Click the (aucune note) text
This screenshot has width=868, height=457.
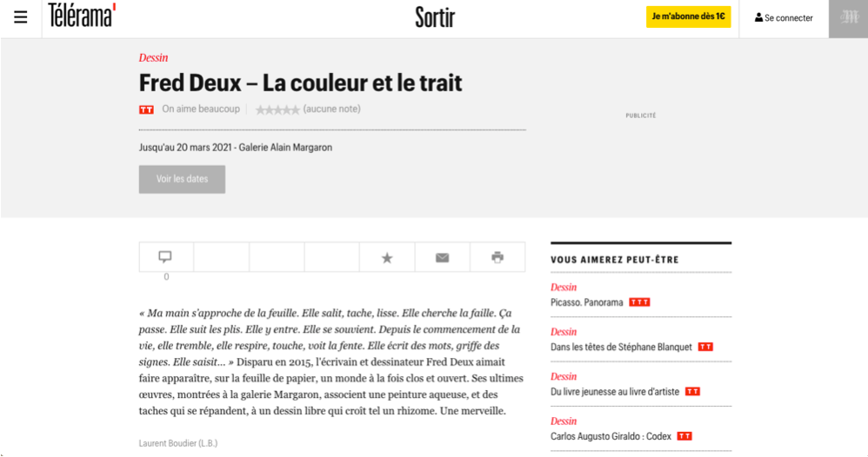click(331, 109)
